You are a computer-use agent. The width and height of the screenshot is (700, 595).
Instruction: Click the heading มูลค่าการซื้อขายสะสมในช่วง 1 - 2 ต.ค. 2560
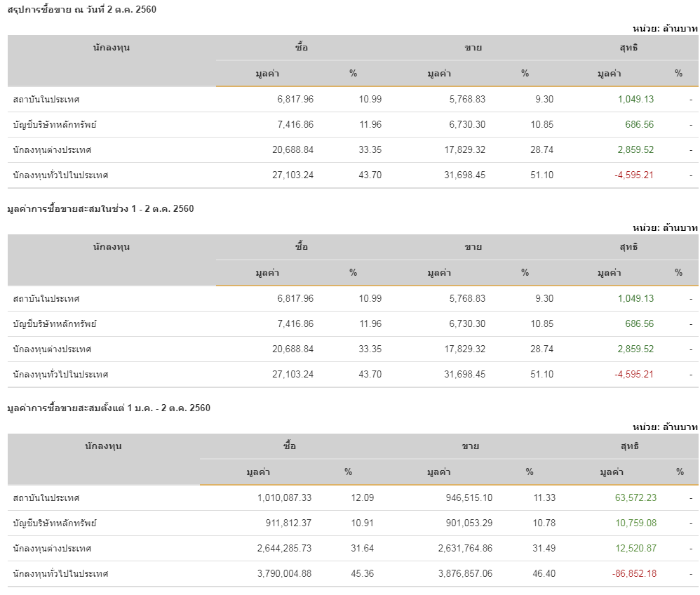(x=100, y=208)
